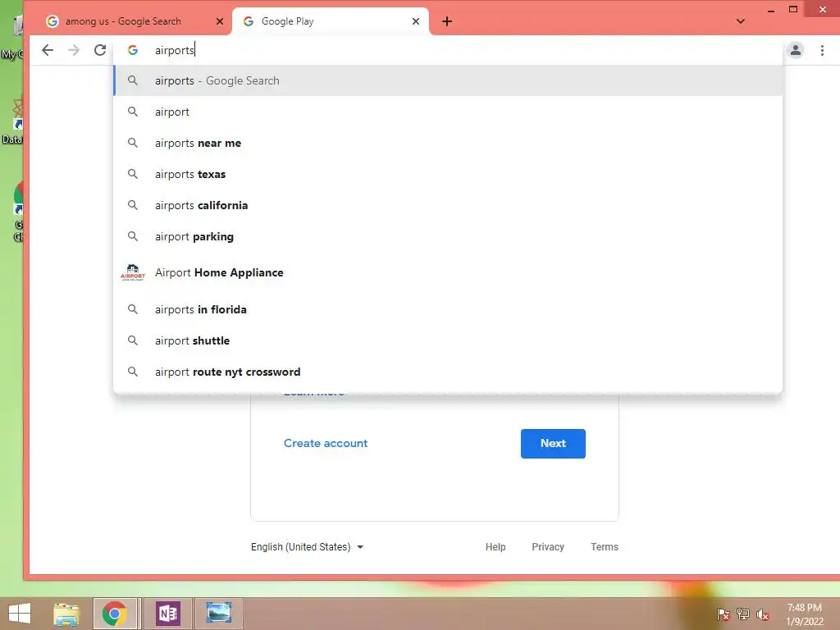840x630 pixels.
Task: Select 'airports - Google Search' suggestion
Action: [449, 81]
